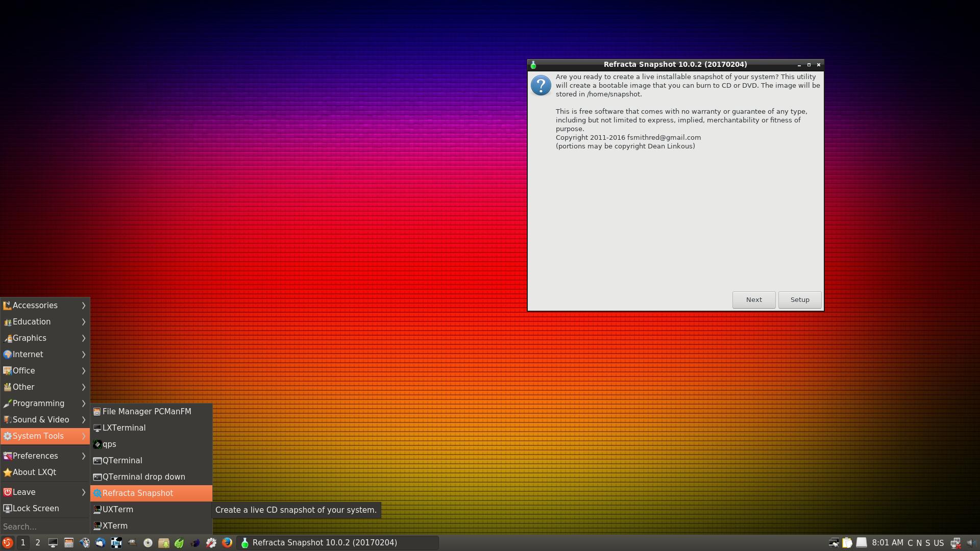Select the Refracta Snapshot taskbar entry
980x551 pixels.
[338, 543]
